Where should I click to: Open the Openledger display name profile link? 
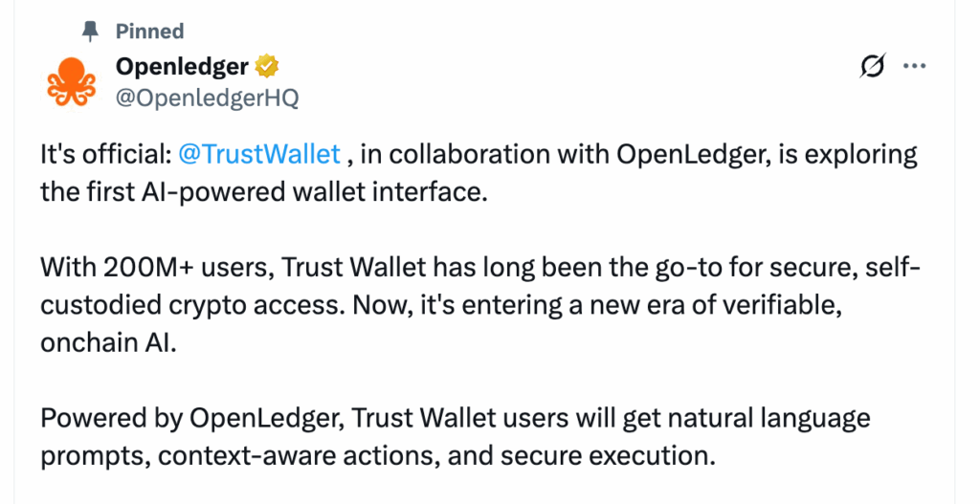tap(182, 67)
